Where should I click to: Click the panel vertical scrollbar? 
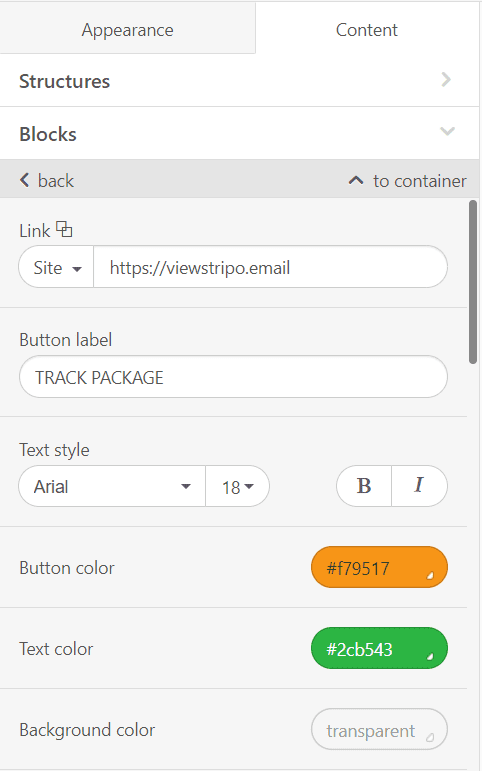tap(473, 282)
